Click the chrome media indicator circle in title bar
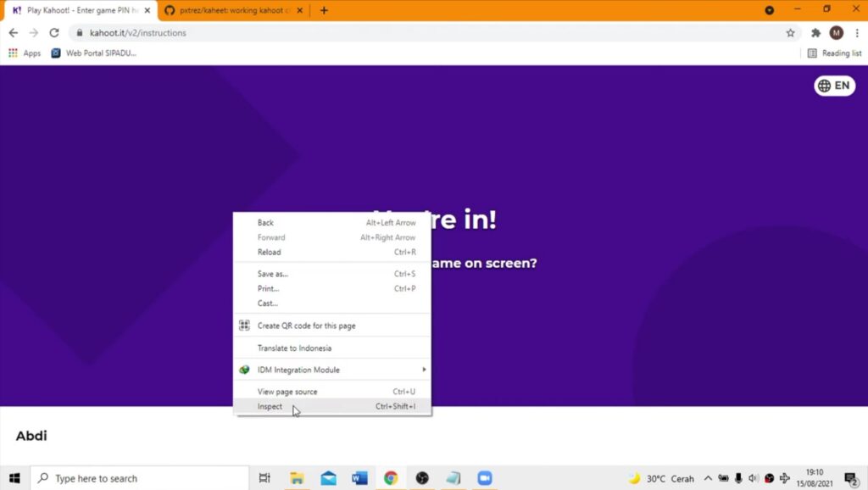This screenshot has width=868, height=490. click(x=770, y=10)
